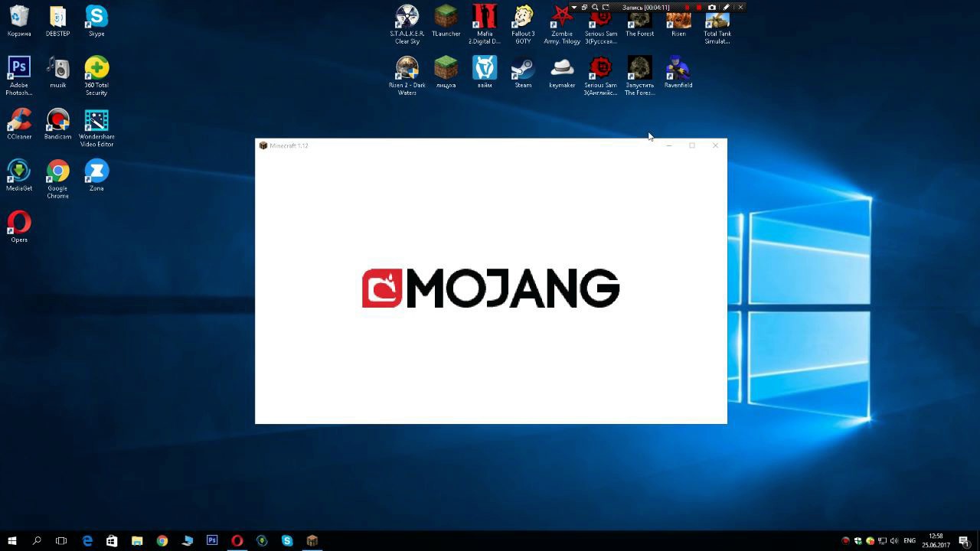The image size is (980, 551).
Task: Click the recorder bar rectangle-area icon
Action: (606, 8)
